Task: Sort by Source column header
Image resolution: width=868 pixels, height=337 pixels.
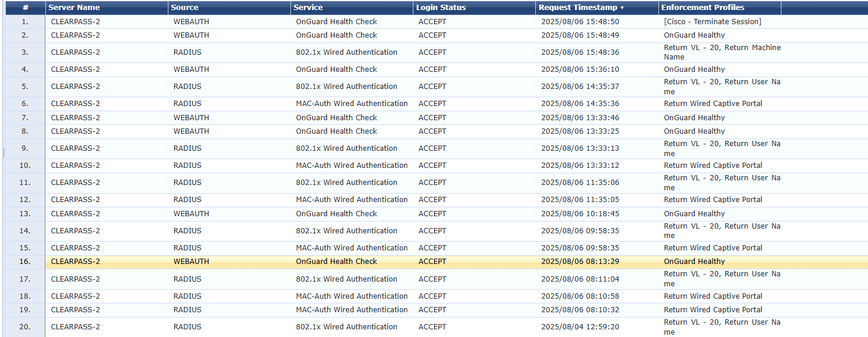Action: 184,8
